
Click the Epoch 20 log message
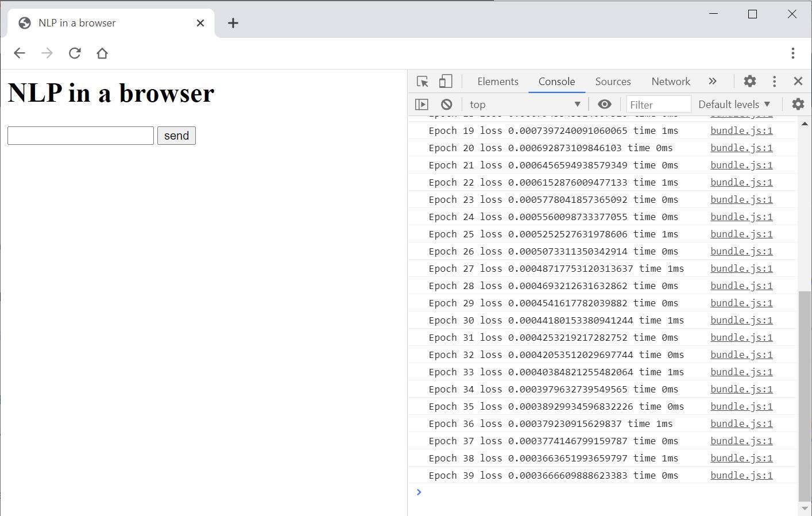551,148
